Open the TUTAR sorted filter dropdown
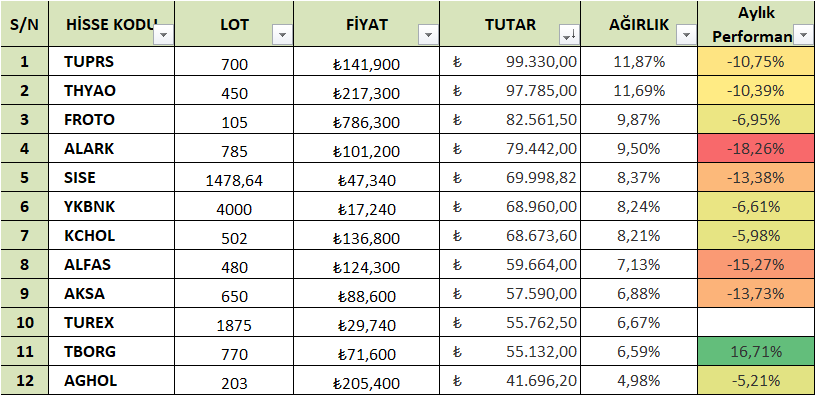Screen dimensions: 815x395 569,35
